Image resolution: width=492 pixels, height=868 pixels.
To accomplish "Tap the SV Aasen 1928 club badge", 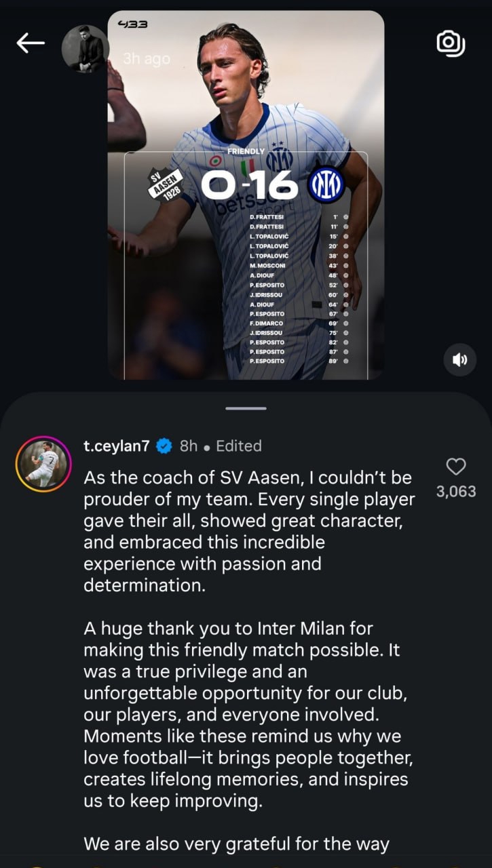I will tap(166, 183).
